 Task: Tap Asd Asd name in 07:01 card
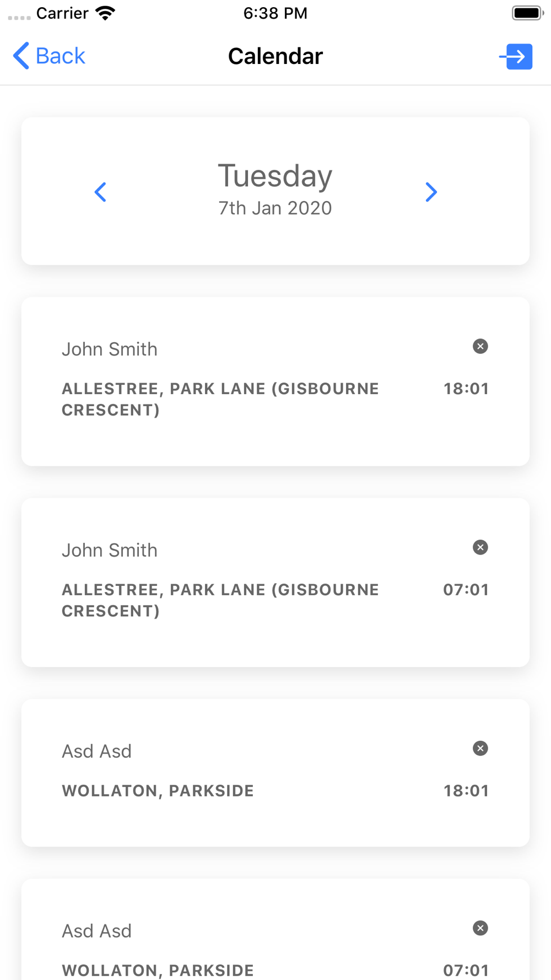[x=97, y=931]
